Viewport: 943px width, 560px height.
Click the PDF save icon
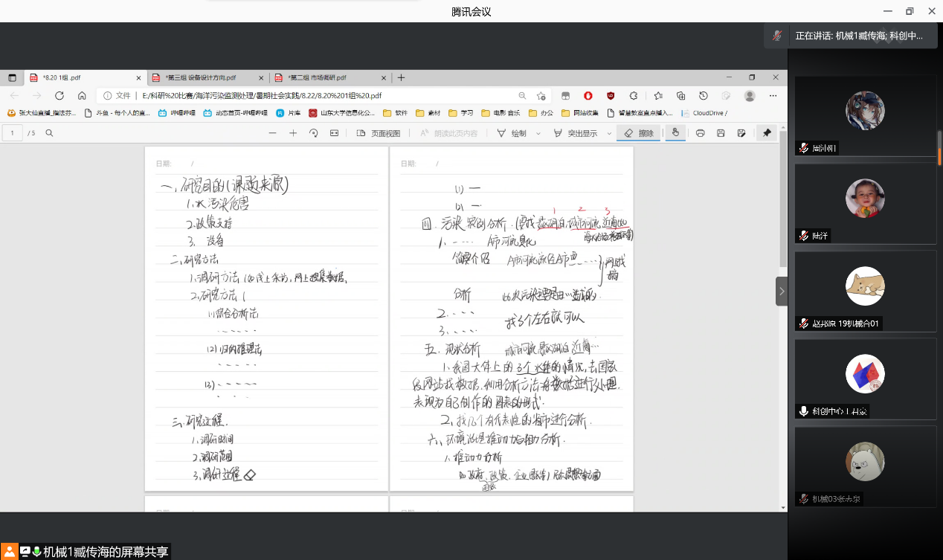(721, 133)
